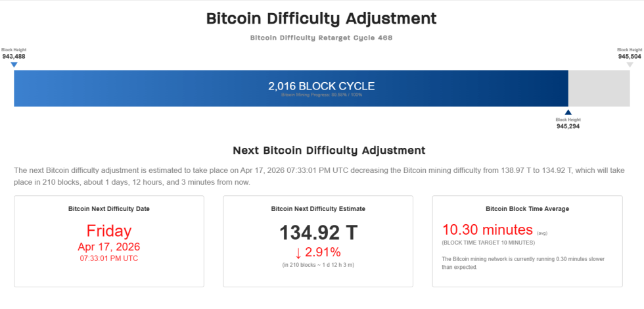This screenshot has width=644, height=309.
Task: Click the grey end block height triangle marker
Action: (x=630, y=64)
